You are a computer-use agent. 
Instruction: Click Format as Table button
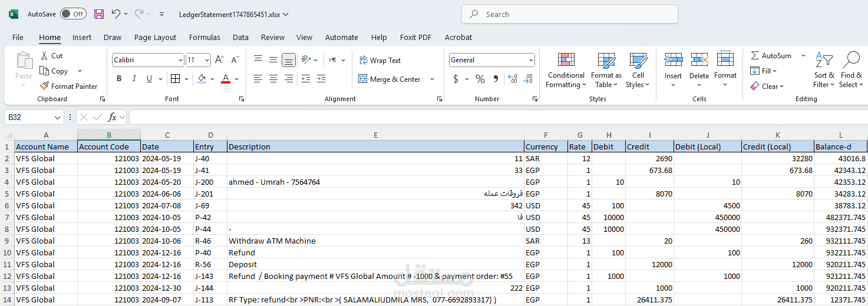(x=606, y=70)
